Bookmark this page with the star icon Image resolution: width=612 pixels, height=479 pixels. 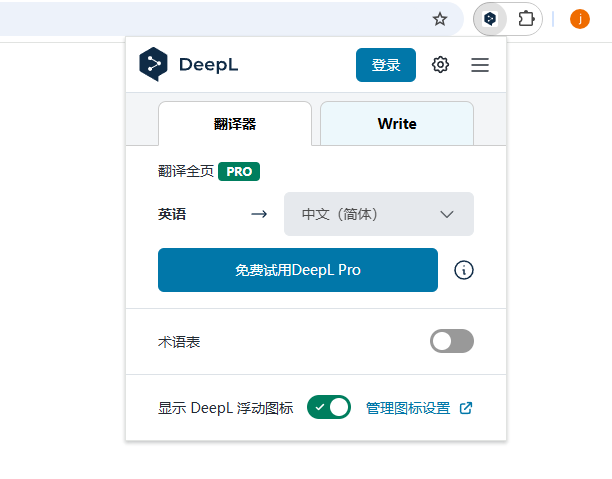(x=440, y=19)
